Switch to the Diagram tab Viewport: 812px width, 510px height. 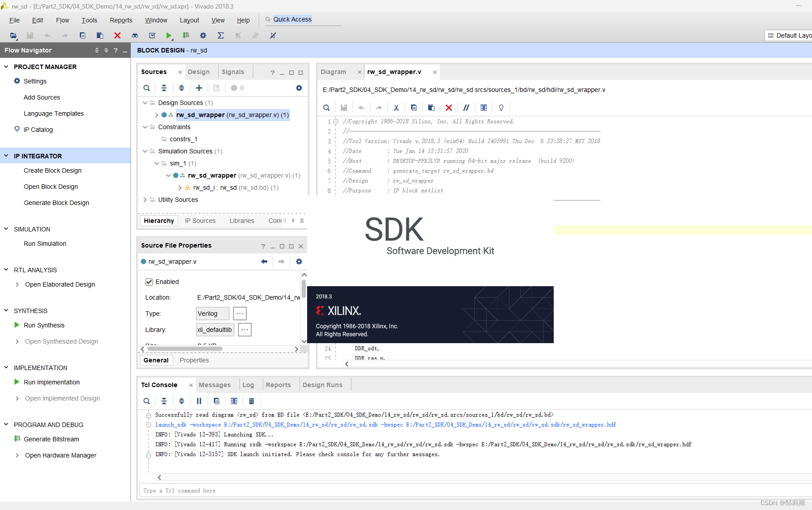click(333, 72)
